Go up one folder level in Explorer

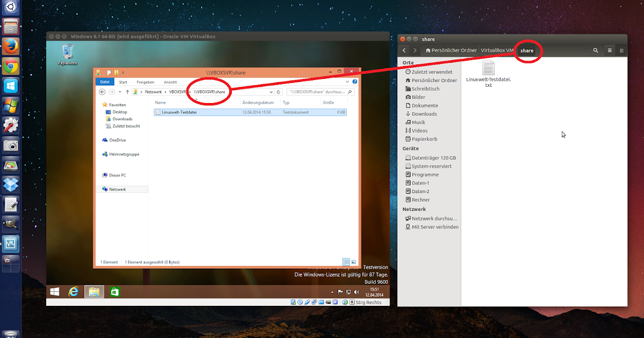tap(127, 92)
